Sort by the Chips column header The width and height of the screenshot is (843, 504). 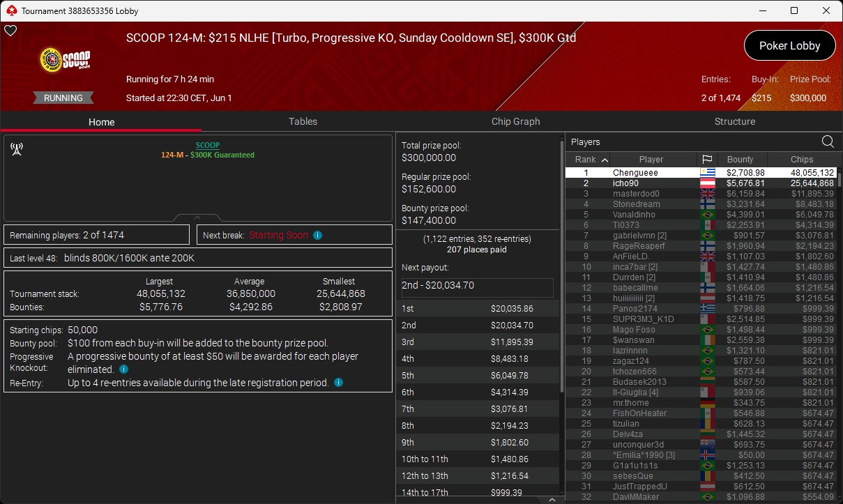802,159
